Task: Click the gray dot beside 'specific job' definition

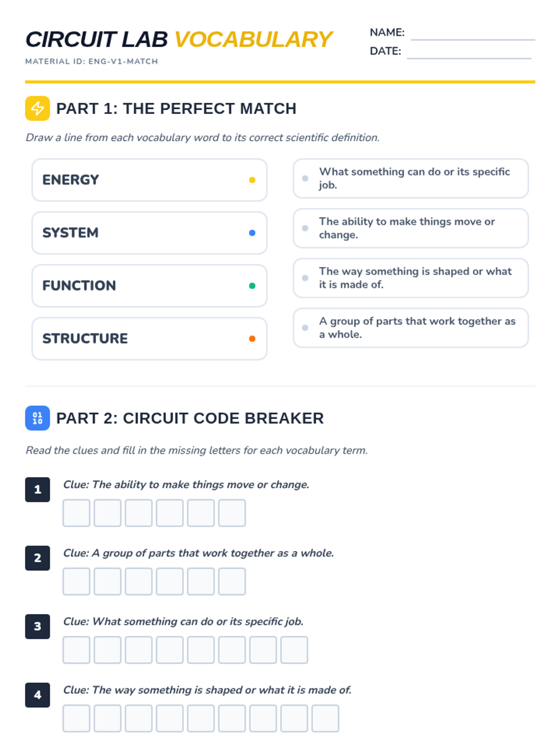Action: [x=305, y=178]
